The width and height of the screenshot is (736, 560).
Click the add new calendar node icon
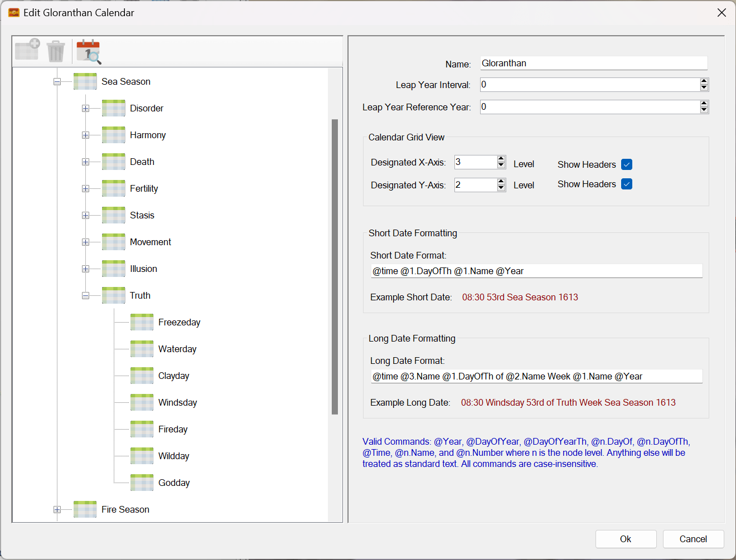(27, 51)
